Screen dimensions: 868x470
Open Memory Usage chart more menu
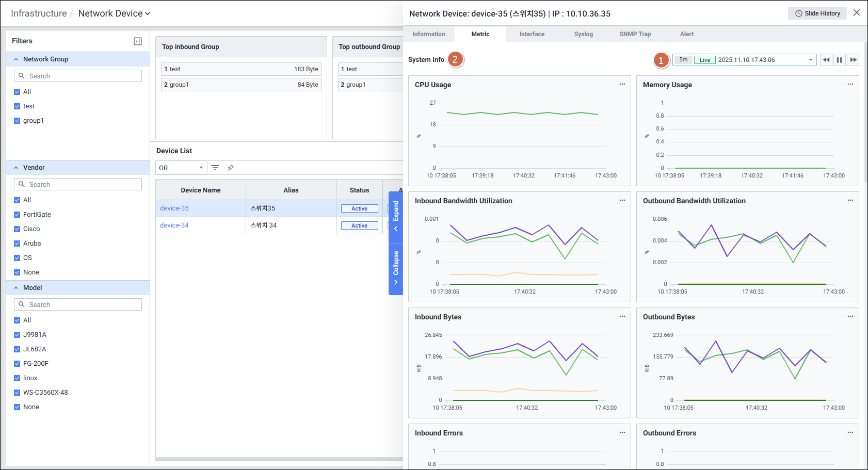pos(850,84)
